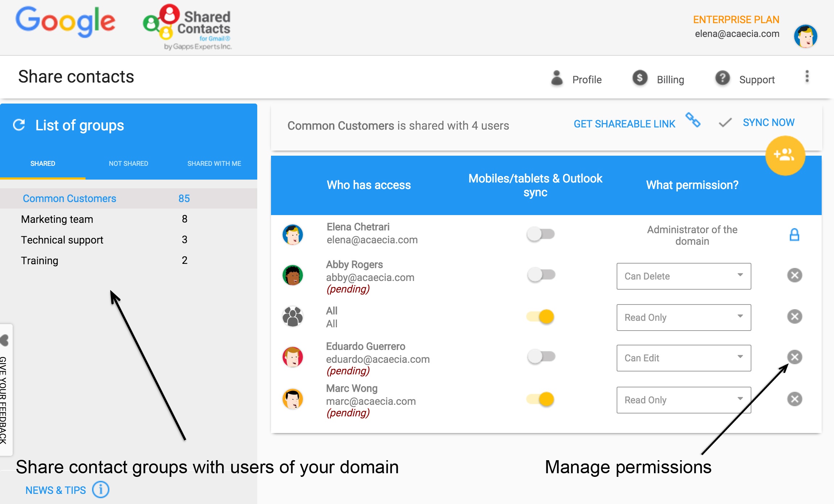This screenshot has width=834, height=504.
Task: Open Marc Wong's Read Only permission dropdown
Action: pos(683,400)
